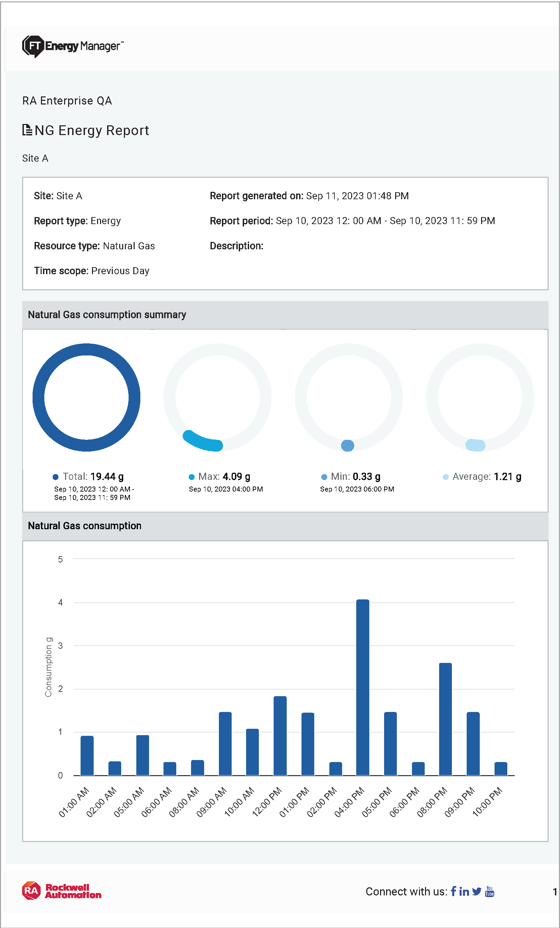Select the Site A heading
Viewport: 560px width, 928px height.
36,158
